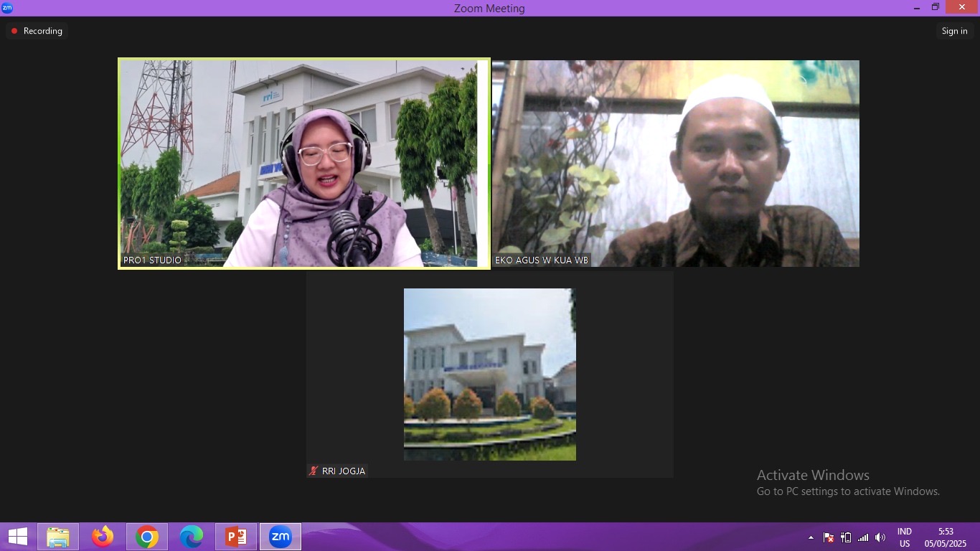Click the EKO AGUS W KUA WB label
980x551 pixels.
(x=542, y=260)
